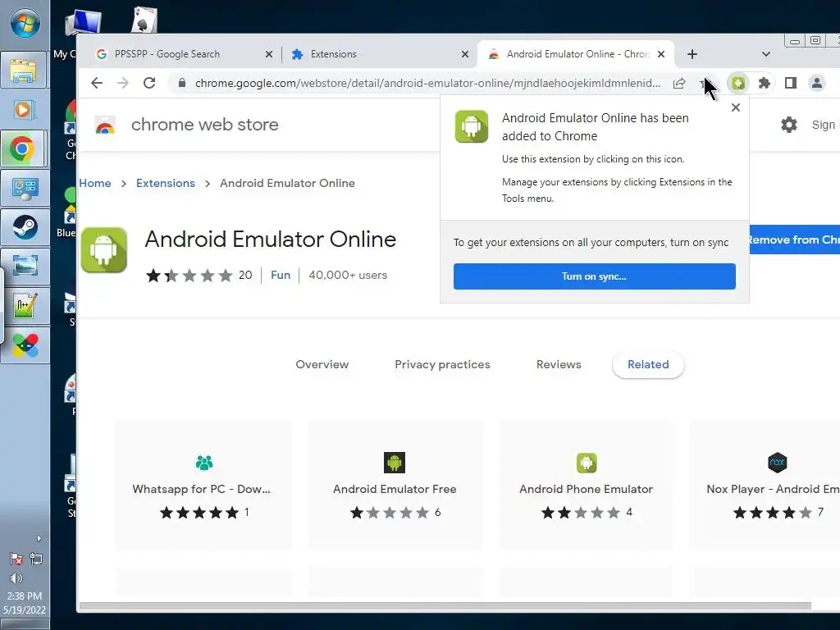The height and width of the screenshot is (630, 840).
Task: Open the Android Emulator Free card
Action: [395, 486]
